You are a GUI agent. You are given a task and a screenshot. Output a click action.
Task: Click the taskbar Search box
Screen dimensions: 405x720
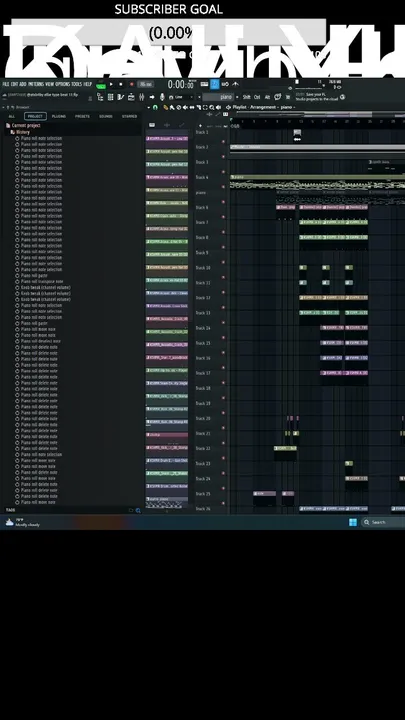point(383,522)
